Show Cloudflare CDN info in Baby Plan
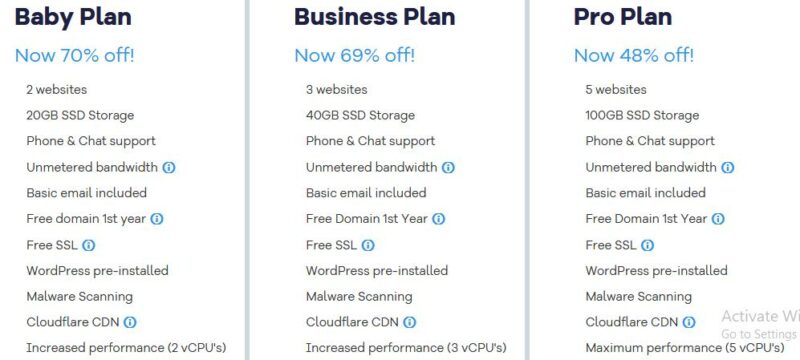Image resolution: width=800 pixels, height=360 pixels. tap(130, 322)
